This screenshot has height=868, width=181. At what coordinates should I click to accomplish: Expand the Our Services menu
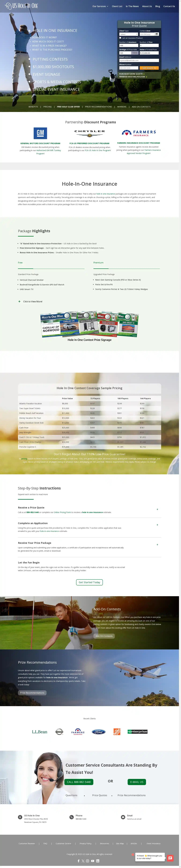click(x=100, y=6)
